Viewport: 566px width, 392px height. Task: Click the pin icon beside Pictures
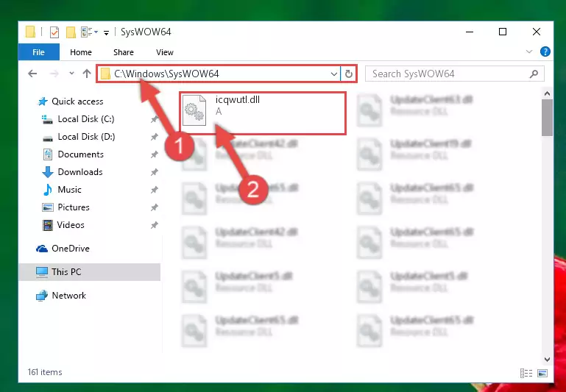pos(155,207)
